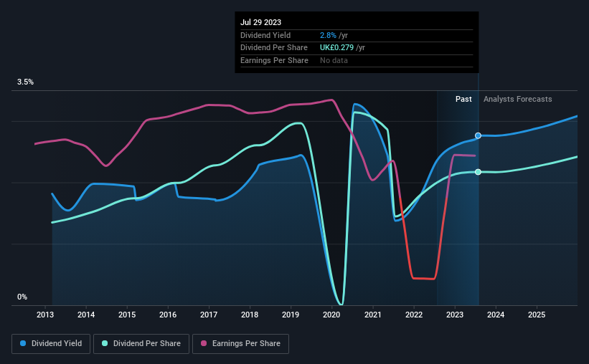Click the tooltip value '2.8%'
589x364 pixels.
tap(328, 35)
